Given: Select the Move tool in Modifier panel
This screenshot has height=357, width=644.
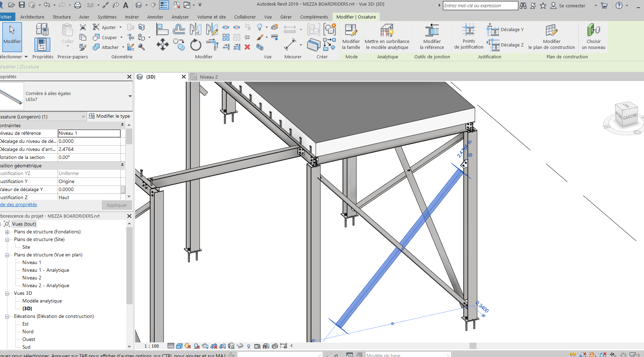Looking at the screenshot, I should [162, 45].
